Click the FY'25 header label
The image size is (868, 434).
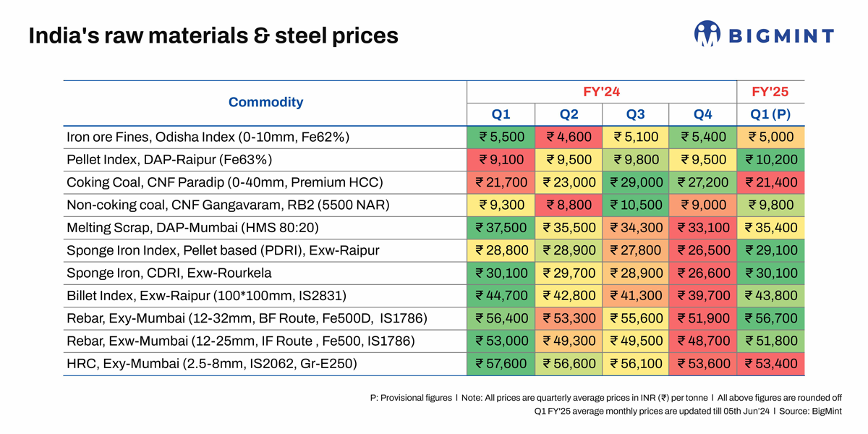tap(770, 92)
